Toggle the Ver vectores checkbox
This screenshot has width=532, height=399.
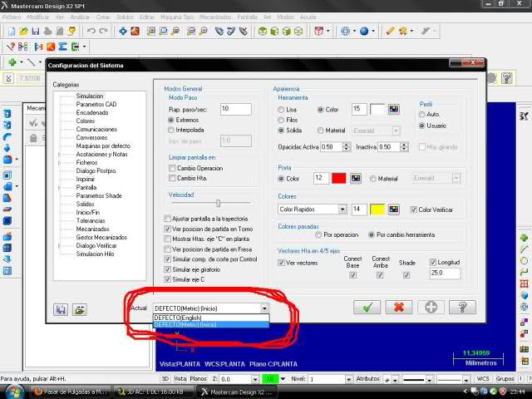281,263
